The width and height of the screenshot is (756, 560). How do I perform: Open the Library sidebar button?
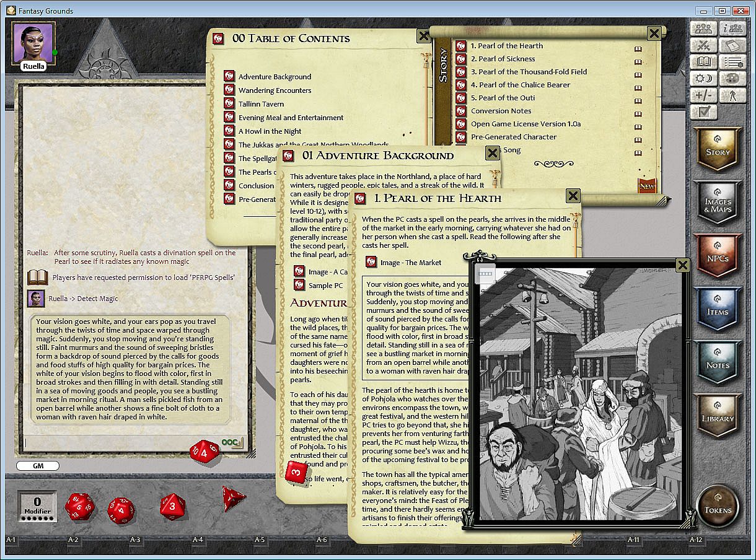[x=718, y=417]
